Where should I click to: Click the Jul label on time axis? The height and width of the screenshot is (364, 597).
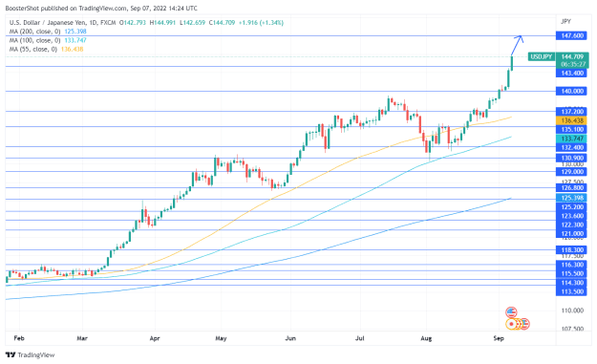click(360, 338)
